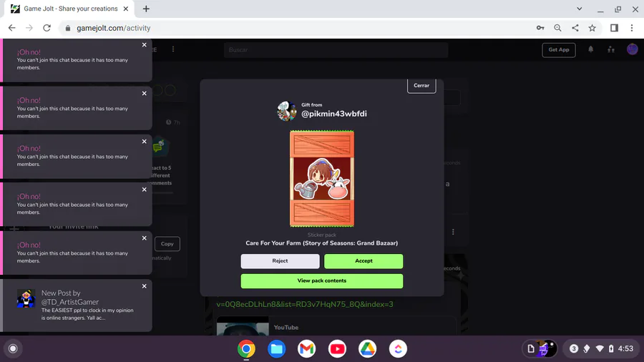This screenshot has height=362, width=644.
Task: Open Google Drive from the shelf
Action: tap(368, 348)
